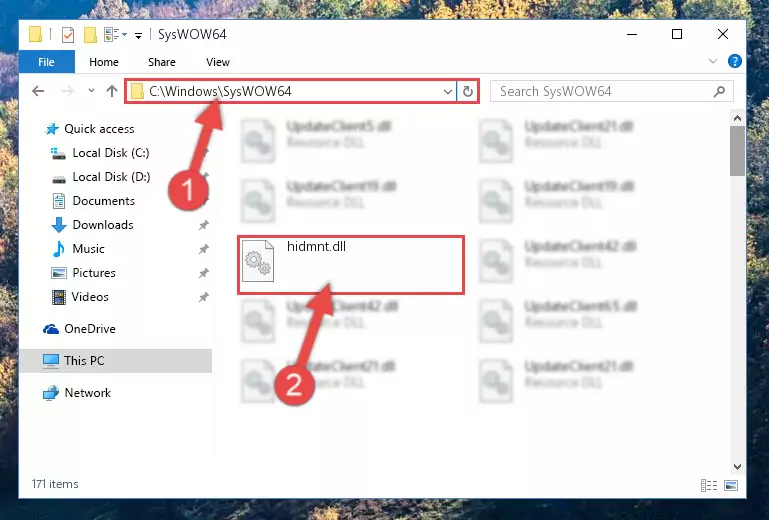
Task: Open the File ribbon tab
Action: (47, 62)
